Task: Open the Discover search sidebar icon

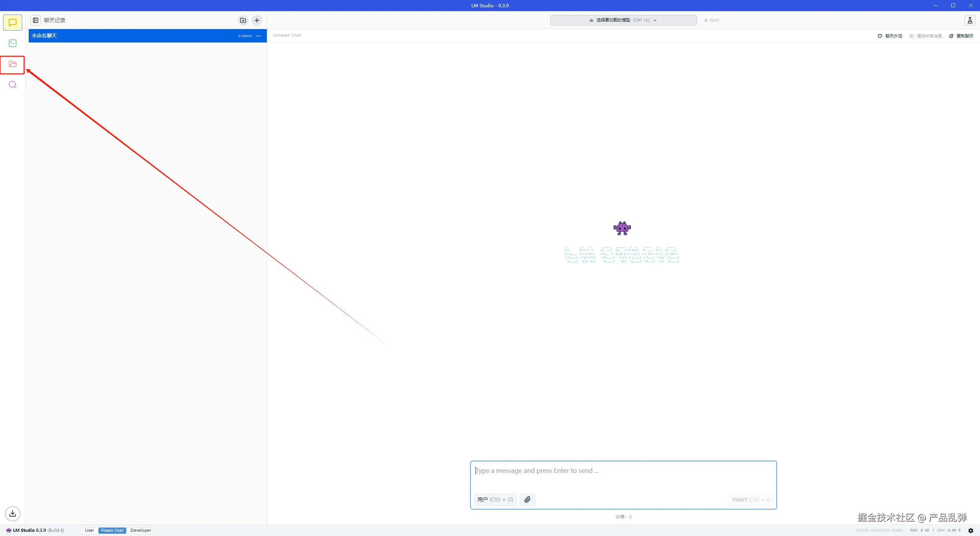Action: (x=13, y=85)
